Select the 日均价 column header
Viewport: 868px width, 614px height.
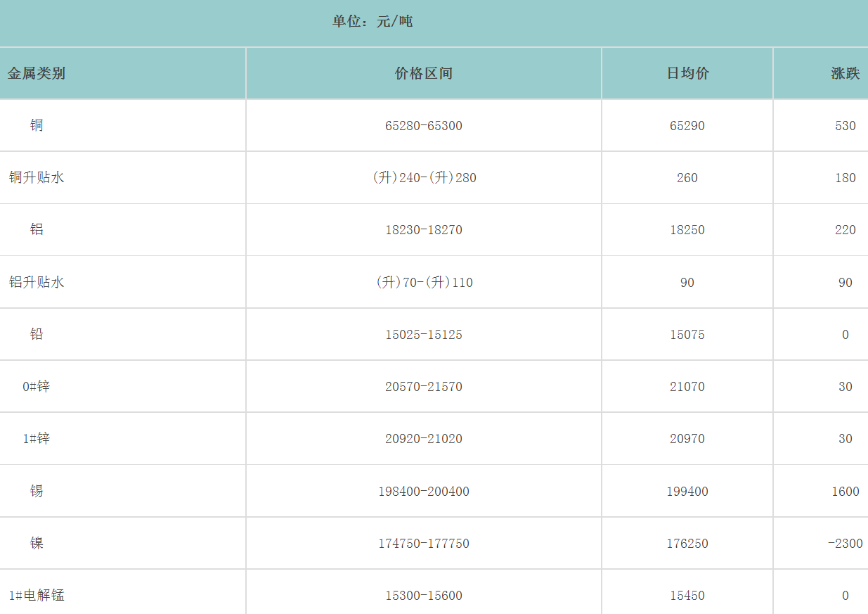pos(687,73)
